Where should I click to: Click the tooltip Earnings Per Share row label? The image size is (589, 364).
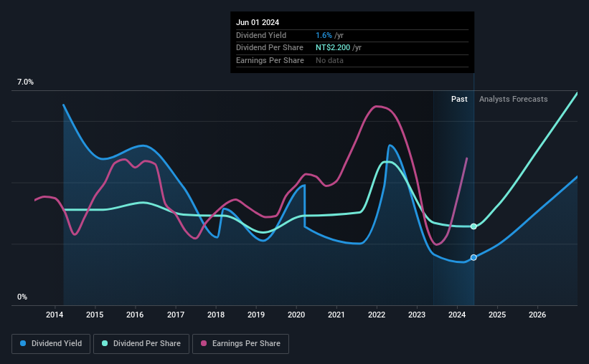(x=270, y=60)
